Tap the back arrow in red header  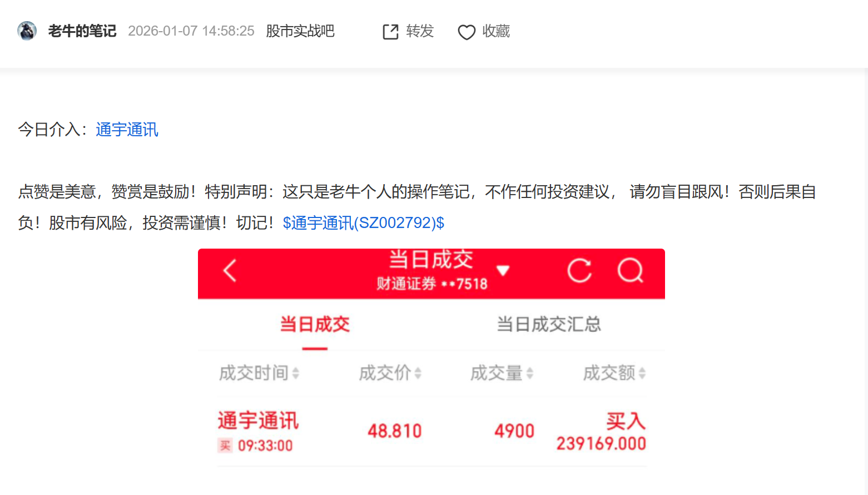230,271
